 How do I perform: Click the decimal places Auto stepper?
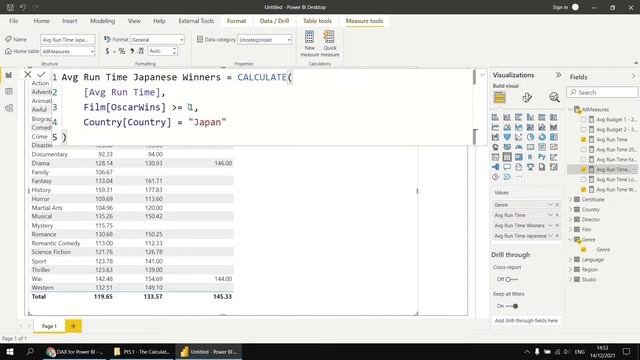174,51
